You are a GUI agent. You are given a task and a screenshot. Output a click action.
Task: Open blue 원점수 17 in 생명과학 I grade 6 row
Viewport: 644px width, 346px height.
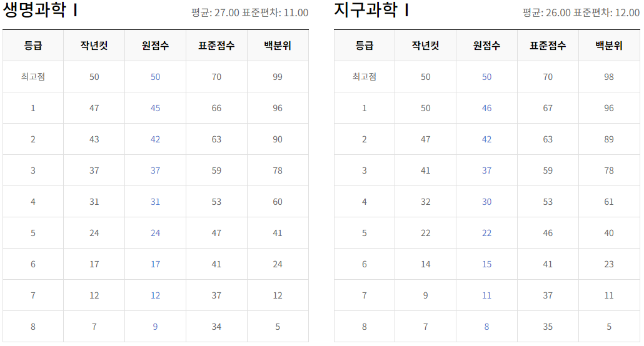point(155,264)
